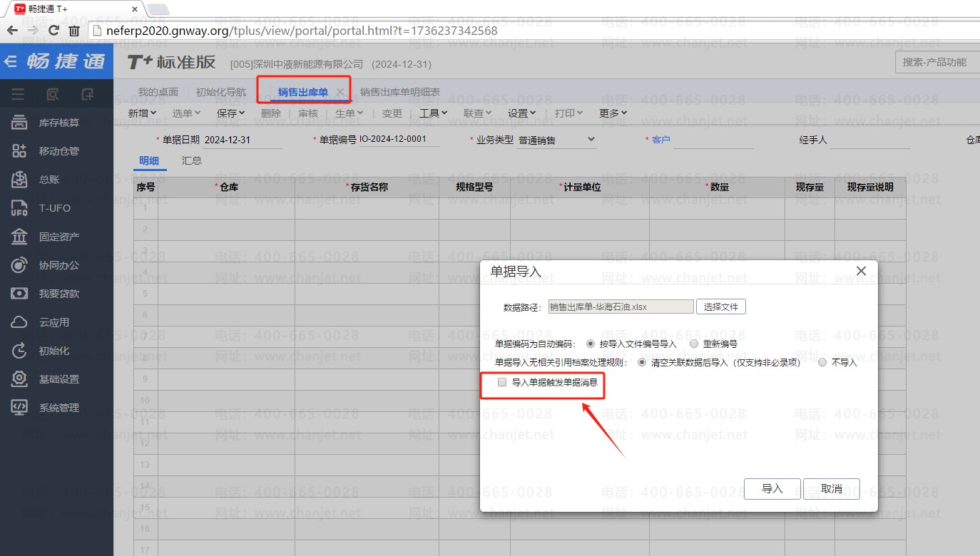
Task: Open the 业务类型 combo box
Action: click(x=556, y=140)
